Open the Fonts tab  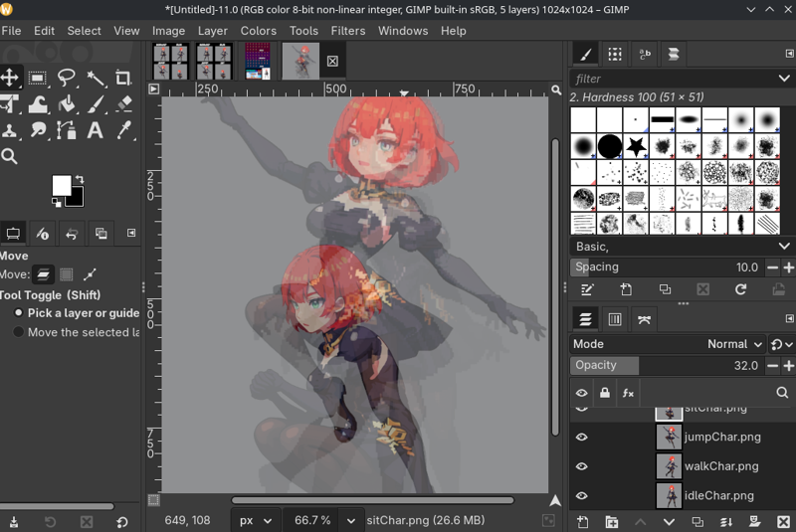[644, 54]
